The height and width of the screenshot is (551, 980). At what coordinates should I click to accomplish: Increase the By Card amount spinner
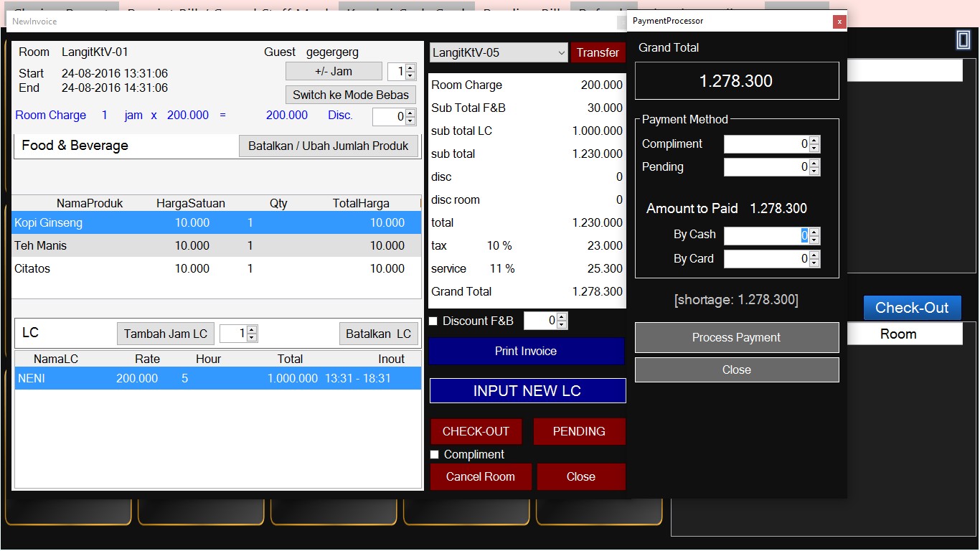(814, 255)
